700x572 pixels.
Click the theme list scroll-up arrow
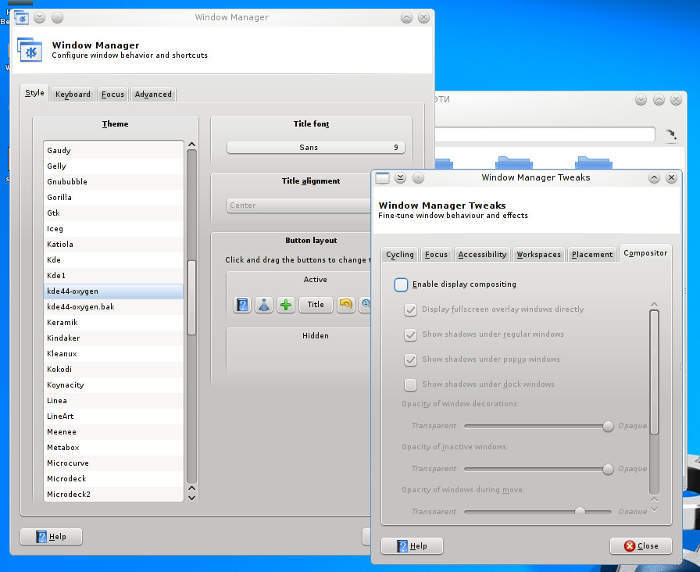click(x=192, y=144)
